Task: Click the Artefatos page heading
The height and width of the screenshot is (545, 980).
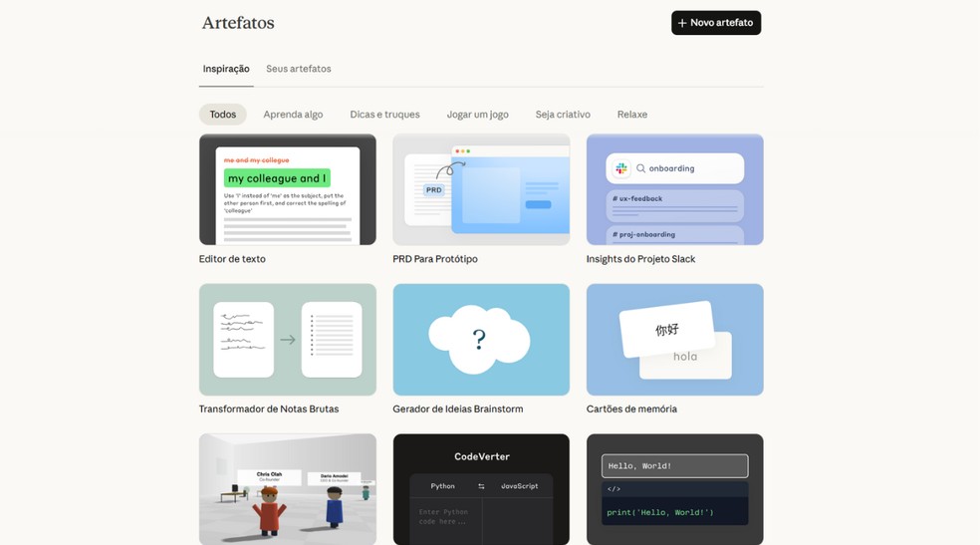Action: coord(238,23)
